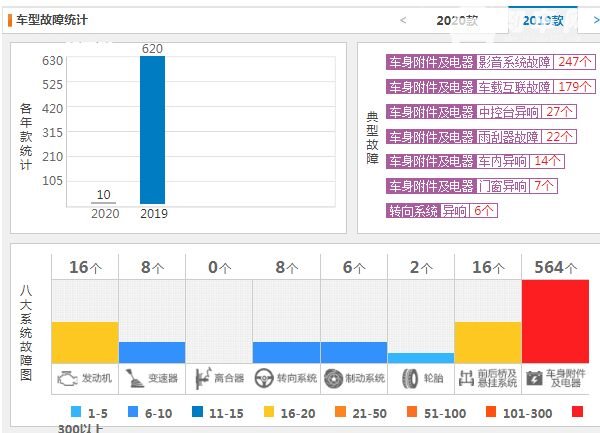The width and height of the screenshot is (600, 433).
Task: Click the red 300以上 legend swatch
Action: click(x=577, y=412)
